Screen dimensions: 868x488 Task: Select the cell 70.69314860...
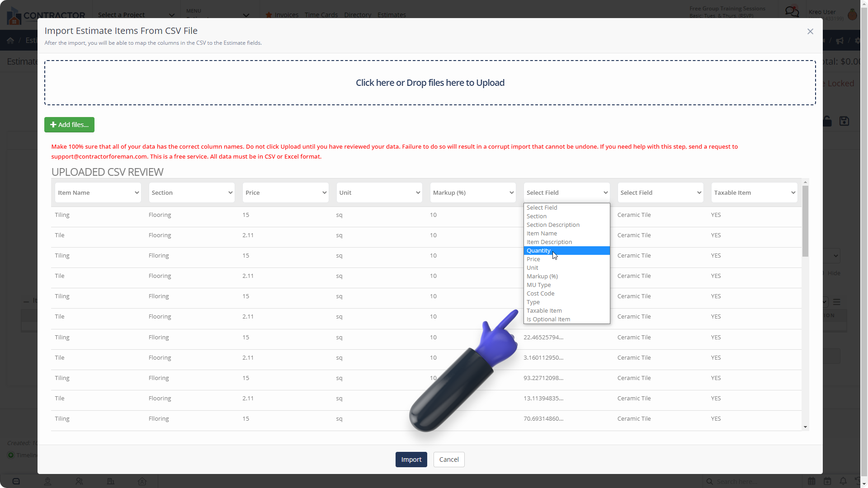pos(543,418)
